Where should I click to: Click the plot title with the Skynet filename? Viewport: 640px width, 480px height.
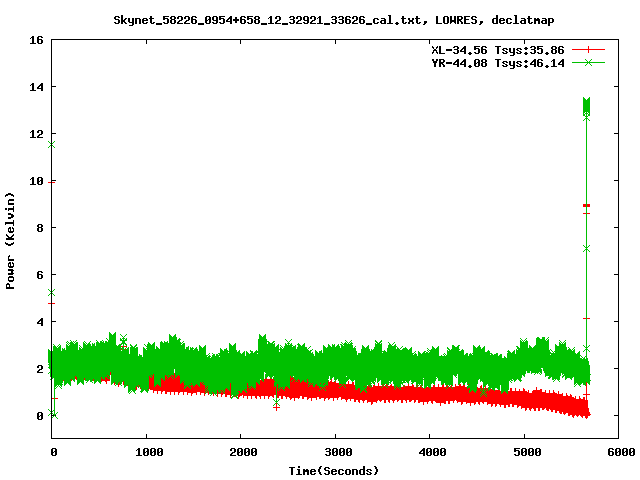[x=333, y=20]
